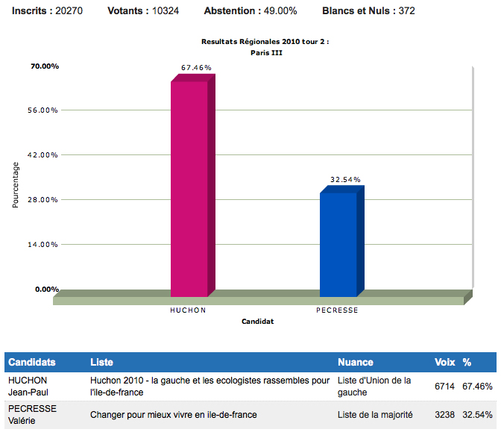Image resolution: width=504 pixels, height=438 pixels.
Task: Click the 67.46% label above the pink bar
Action: 196,68
